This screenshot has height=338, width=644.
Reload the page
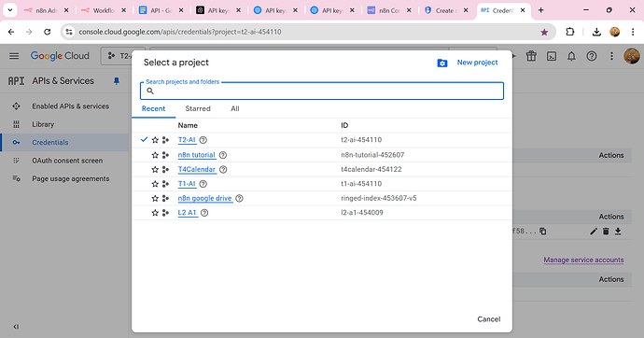click(x=48, y=32)
